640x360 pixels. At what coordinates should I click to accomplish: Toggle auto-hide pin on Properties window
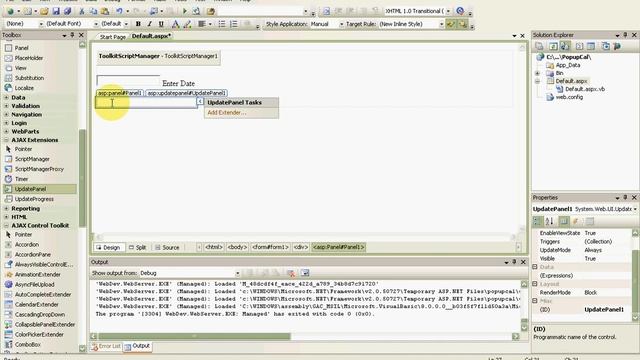[625, 198]
